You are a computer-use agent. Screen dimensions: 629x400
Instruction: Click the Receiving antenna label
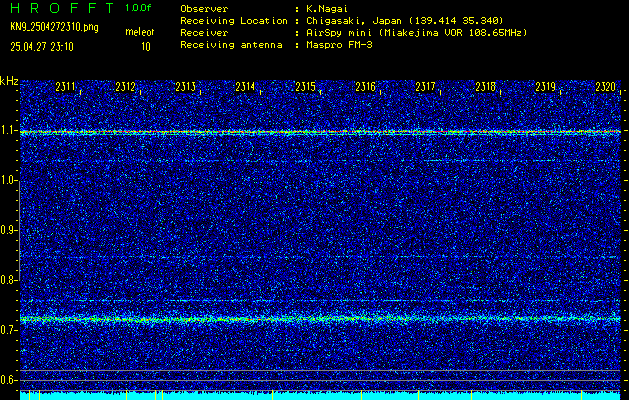pos(231,45)
